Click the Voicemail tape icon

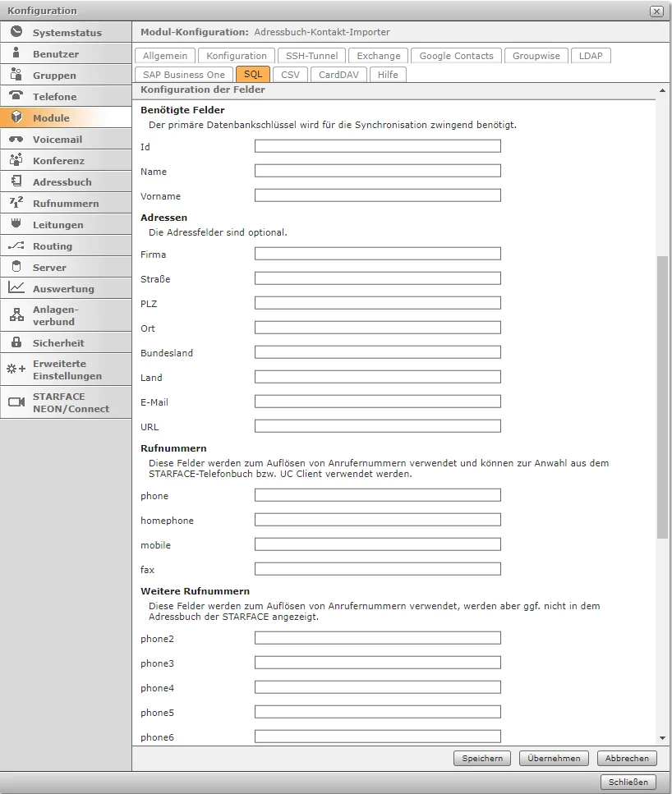(x=16, y=139)
